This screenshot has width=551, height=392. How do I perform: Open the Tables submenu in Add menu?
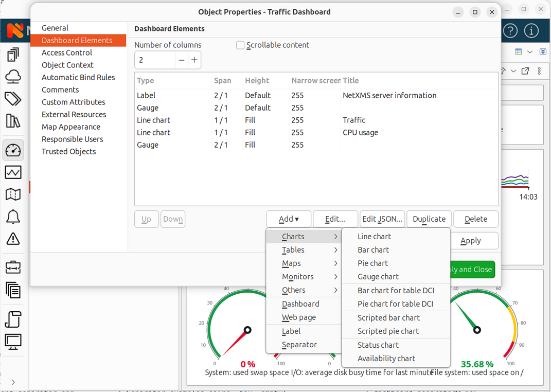(x=293, y=250)
